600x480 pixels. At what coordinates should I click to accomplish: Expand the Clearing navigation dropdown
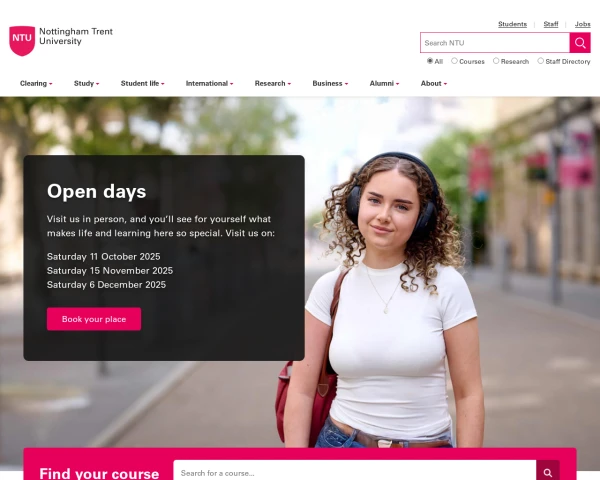click(36, 83)
